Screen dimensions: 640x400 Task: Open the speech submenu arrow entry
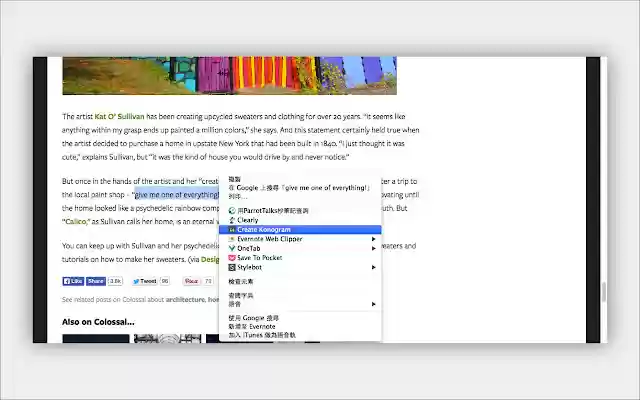pyautogui.click(x=300, y=304)
